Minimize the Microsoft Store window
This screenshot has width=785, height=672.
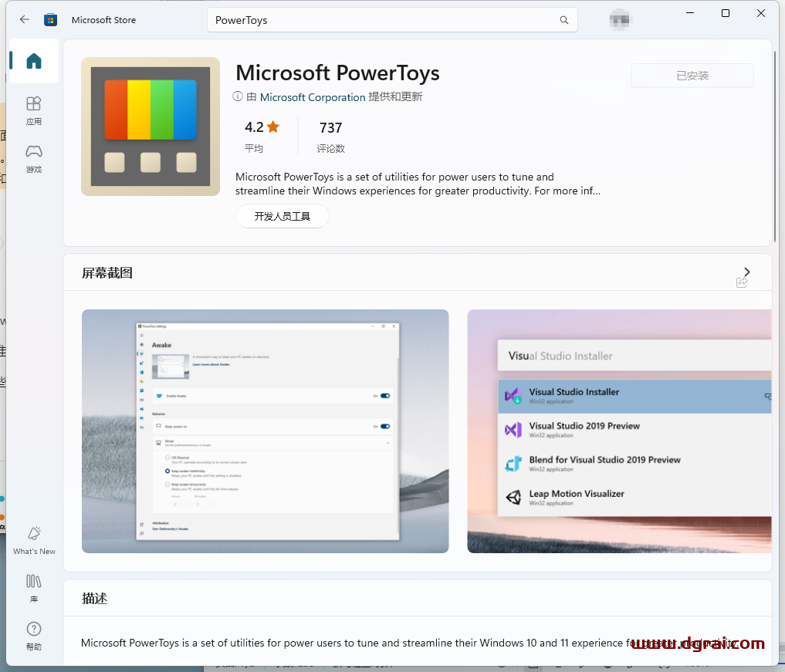[x=690, y=13]
